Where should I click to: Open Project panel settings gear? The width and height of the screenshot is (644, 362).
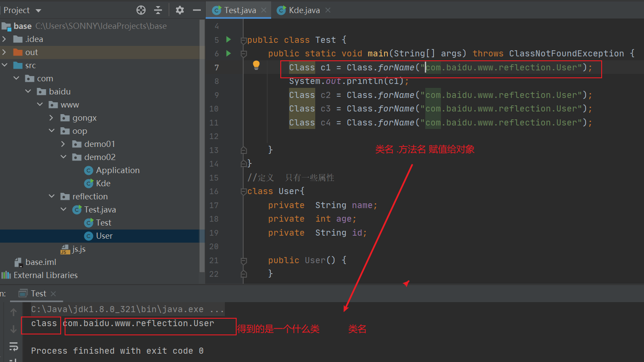click(180, 10)
